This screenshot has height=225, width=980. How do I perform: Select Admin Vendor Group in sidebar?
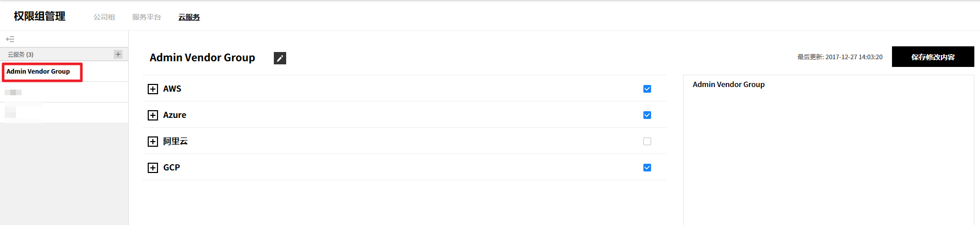tap(38, 72)
